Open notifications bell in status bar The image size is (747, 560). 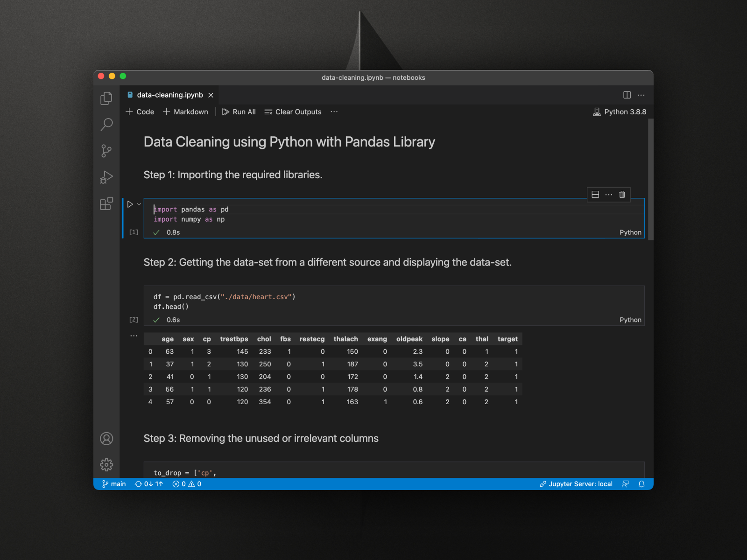click(x=641, y=484)
